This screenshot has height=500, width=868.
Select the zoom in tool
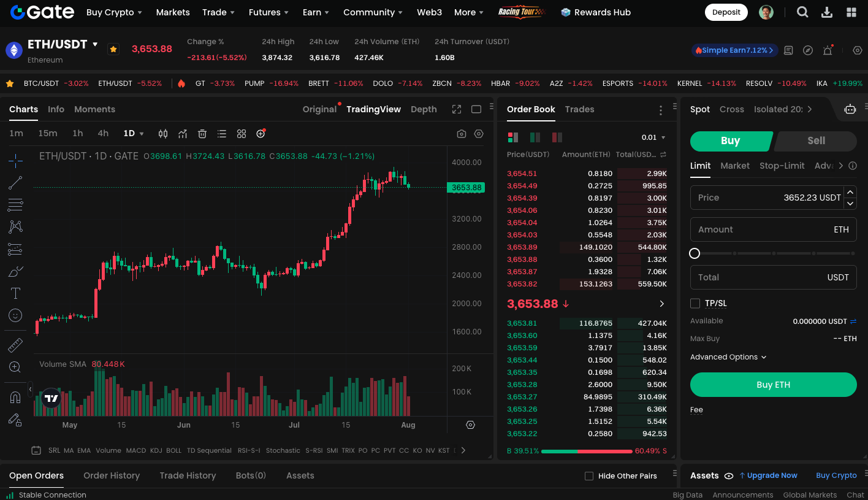(x=15, y=367)
